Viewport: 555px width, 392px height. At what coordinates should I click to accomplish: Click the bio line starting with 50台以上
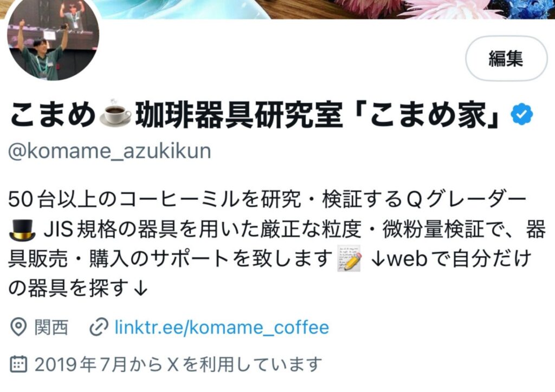point(268,200)
